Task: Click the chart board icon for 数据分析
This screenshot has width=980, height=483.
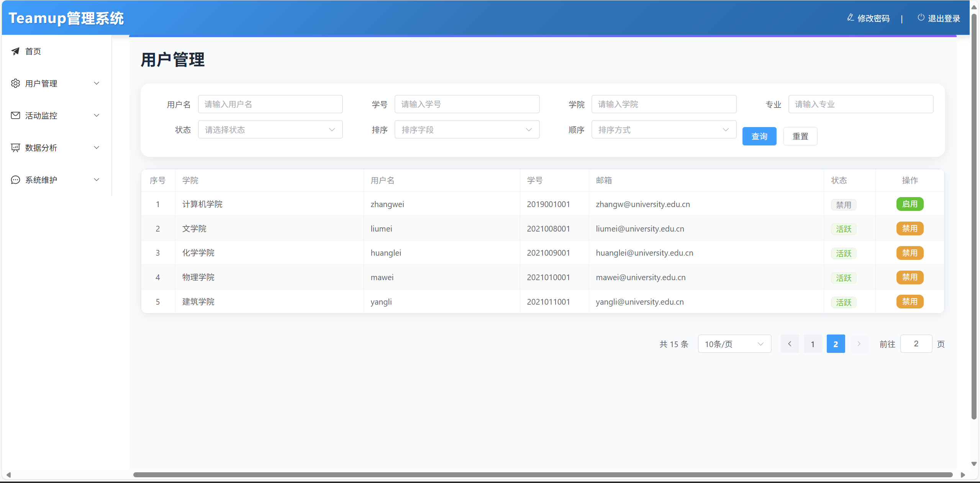Action: [15, 148]
